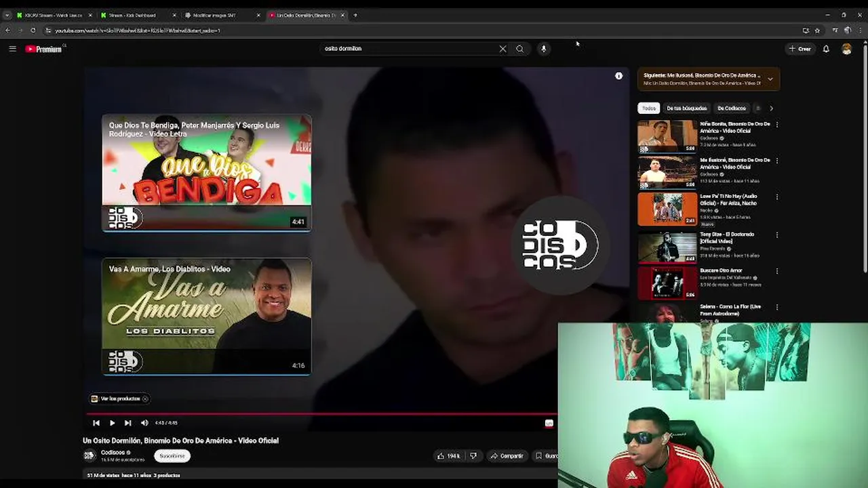Click the video title Un Osito Dormilón
The width and height of the screenshot is (868, 488).
point(181,441)
